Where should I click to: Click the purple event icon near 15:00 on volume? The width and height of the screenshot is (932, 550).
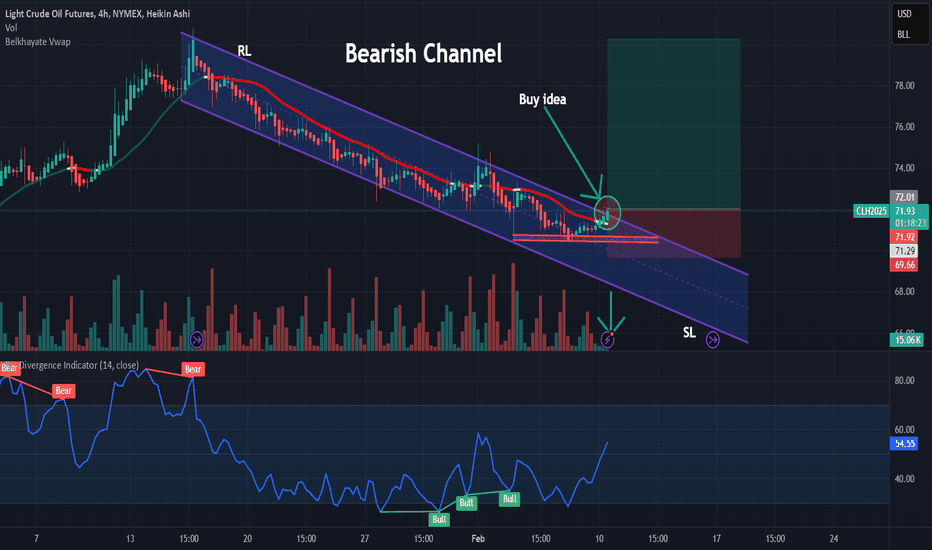197,340
